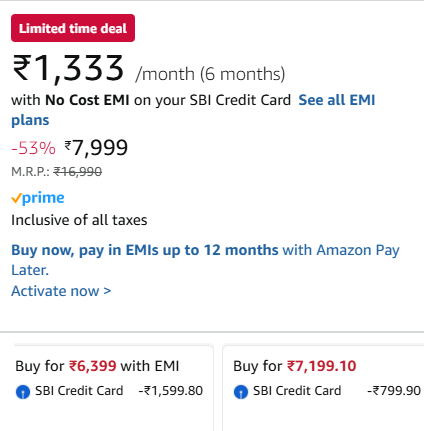Image resolution: width=424 pixels, height=431 pixels.
Task: Click the prime checkmark logo
Action: (x=38, y=198)
